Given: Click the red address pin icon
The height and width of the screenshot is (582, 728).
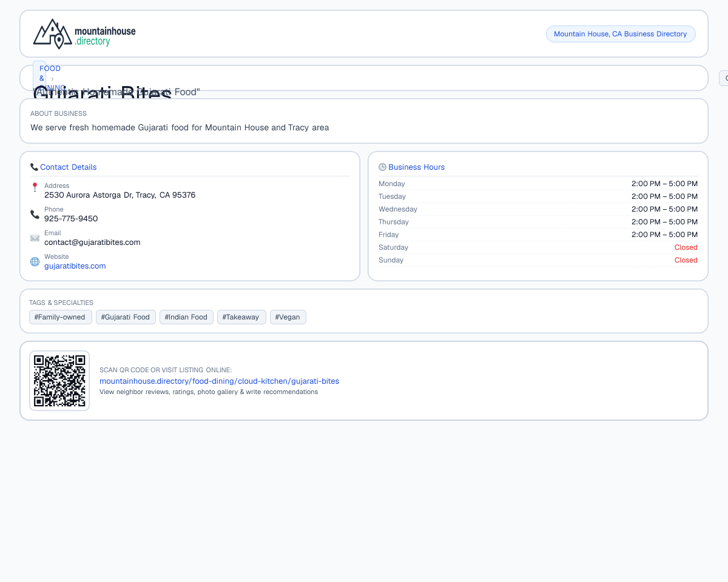Looking at the screenshot, I should pos(35,187).
